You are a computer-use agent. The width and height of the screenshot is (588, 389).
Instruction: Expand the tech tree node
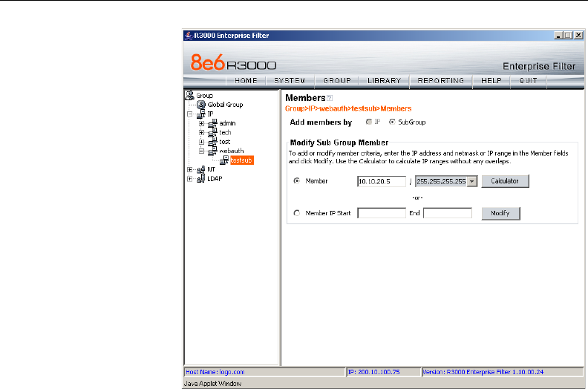(202, 132)
